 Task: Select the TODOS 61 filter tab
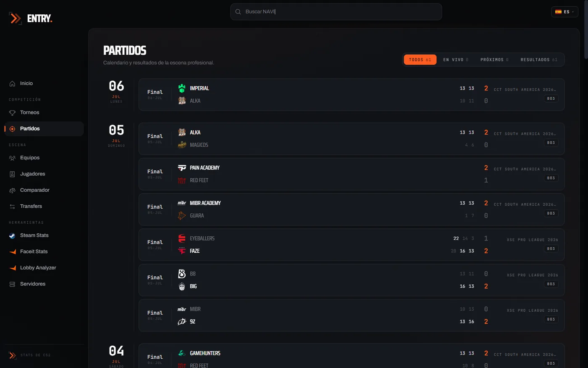420,60
